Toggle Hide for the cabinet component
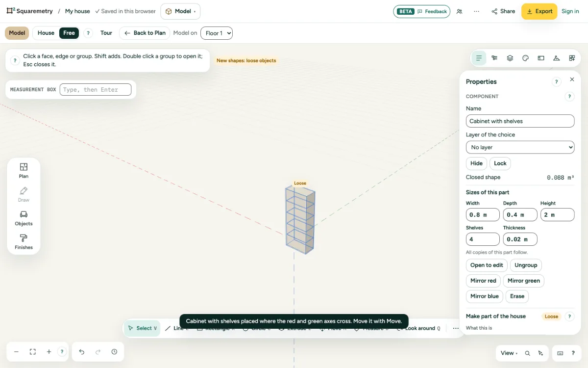This screenshot has width=588, height=368. (x=476, y=163)
